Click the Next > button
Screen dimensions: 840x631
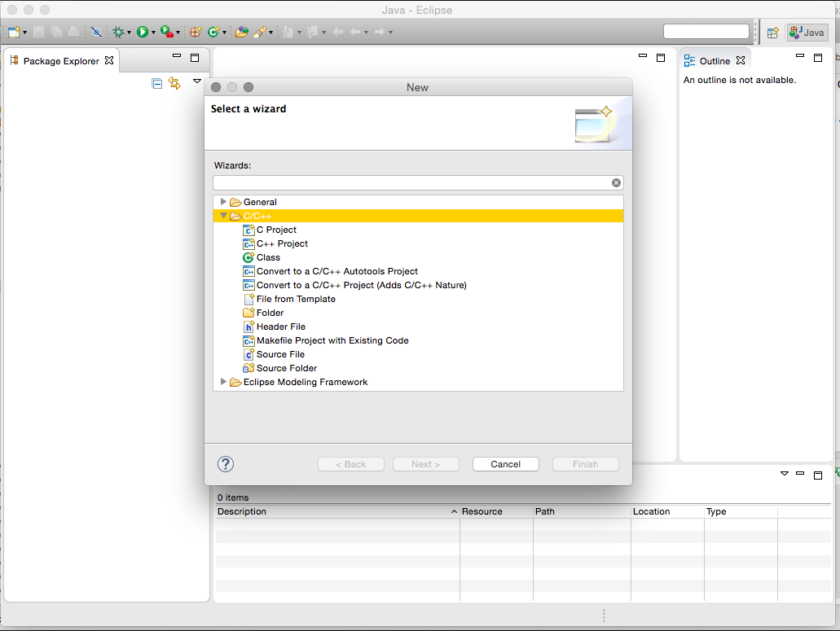[x=426, y=464]
